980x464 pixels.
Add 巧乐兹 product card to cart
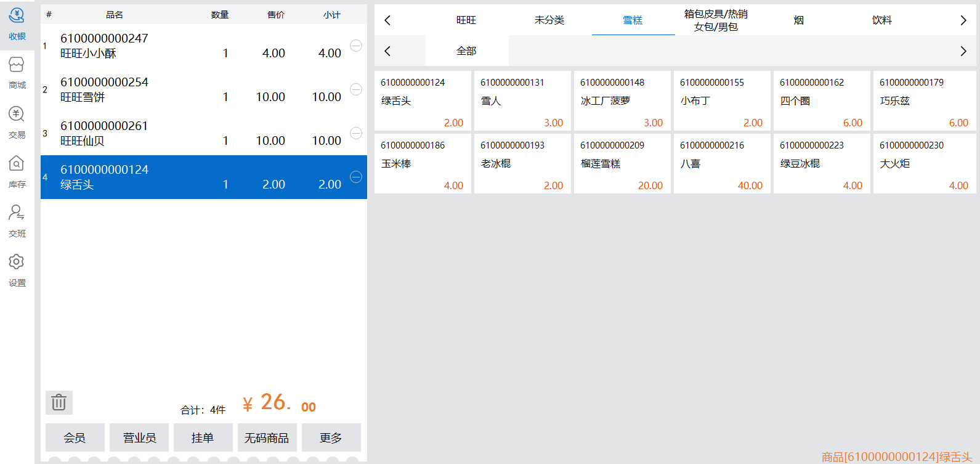(925, 101)
